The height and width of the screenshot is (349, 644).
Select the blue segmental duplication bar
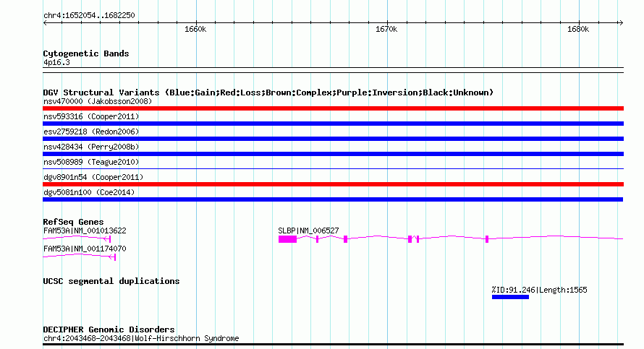pos(511,297)
